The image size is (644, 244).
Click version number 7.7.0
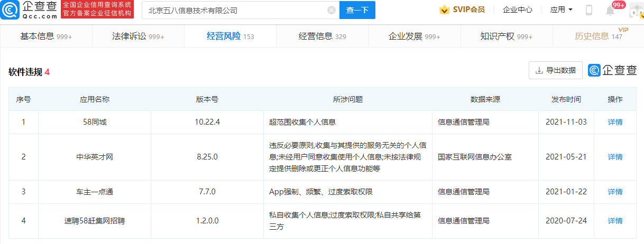click(207, 192)
